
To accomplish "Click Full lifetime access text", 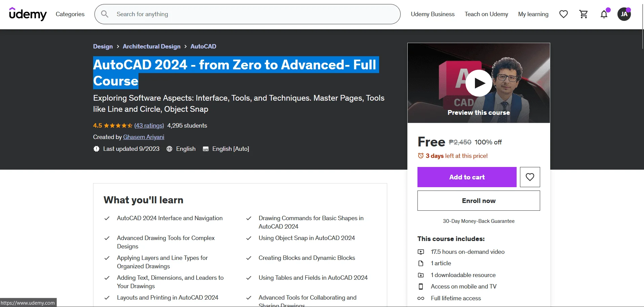I will (456, 298).
